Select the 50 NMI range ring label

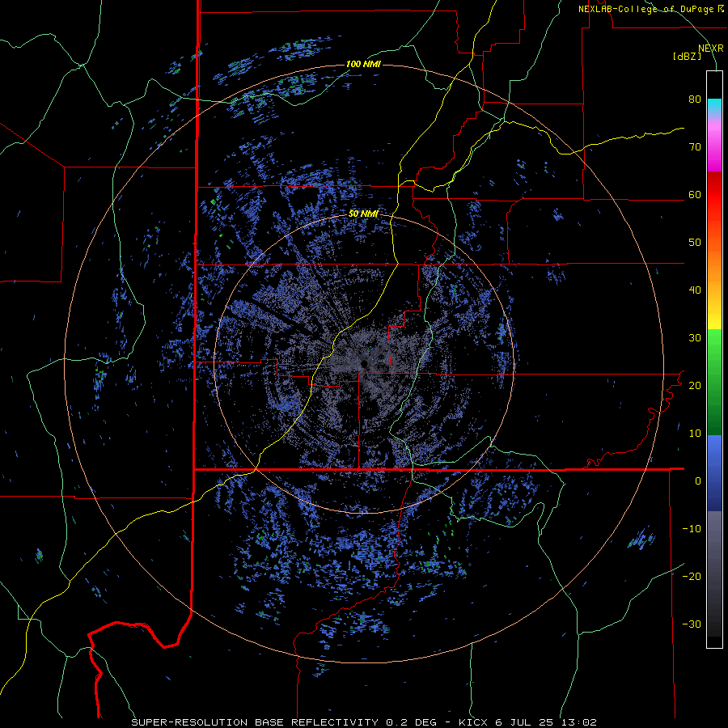click(x=363, y=214)
